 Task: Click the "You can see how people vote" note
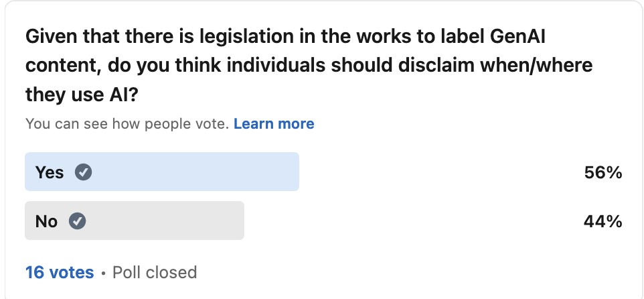pyautogui.click(x=127, y=124)
